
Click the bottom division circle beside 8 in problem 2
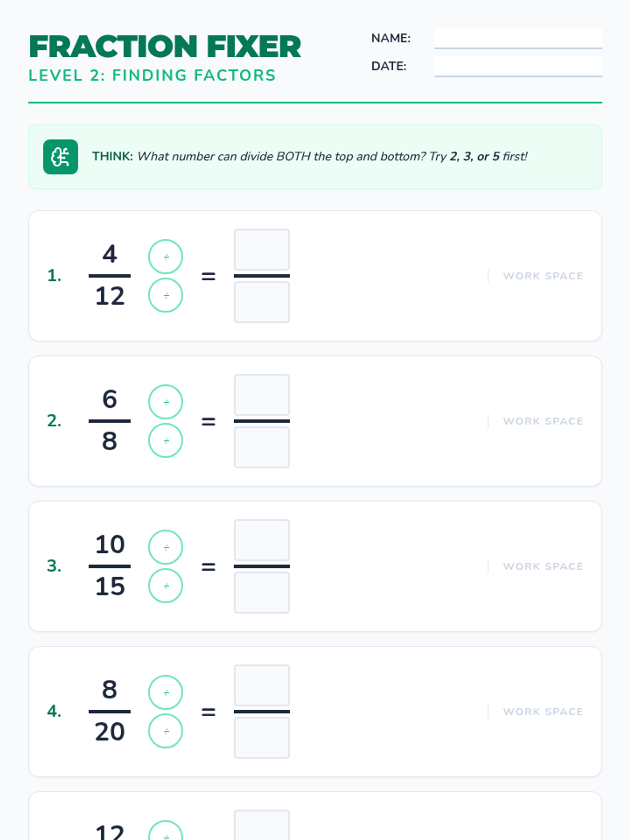pos(165,440)
